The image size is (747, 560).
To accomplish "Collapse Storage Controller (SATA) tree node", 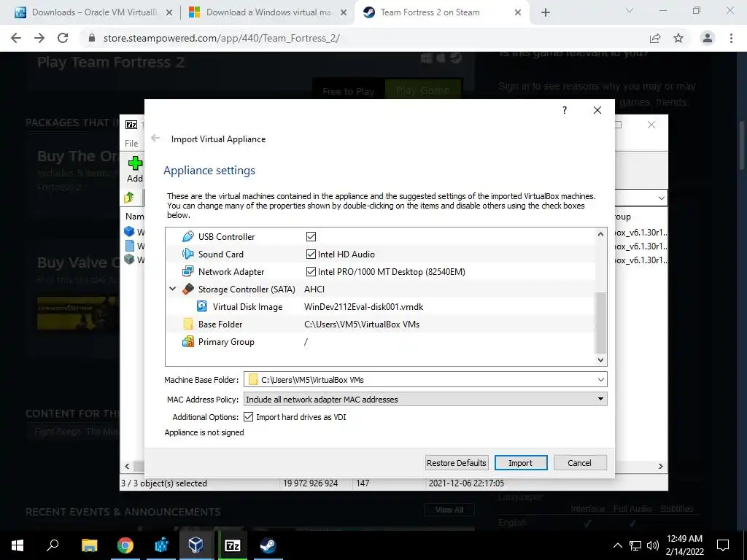I will tap(172, 289).
